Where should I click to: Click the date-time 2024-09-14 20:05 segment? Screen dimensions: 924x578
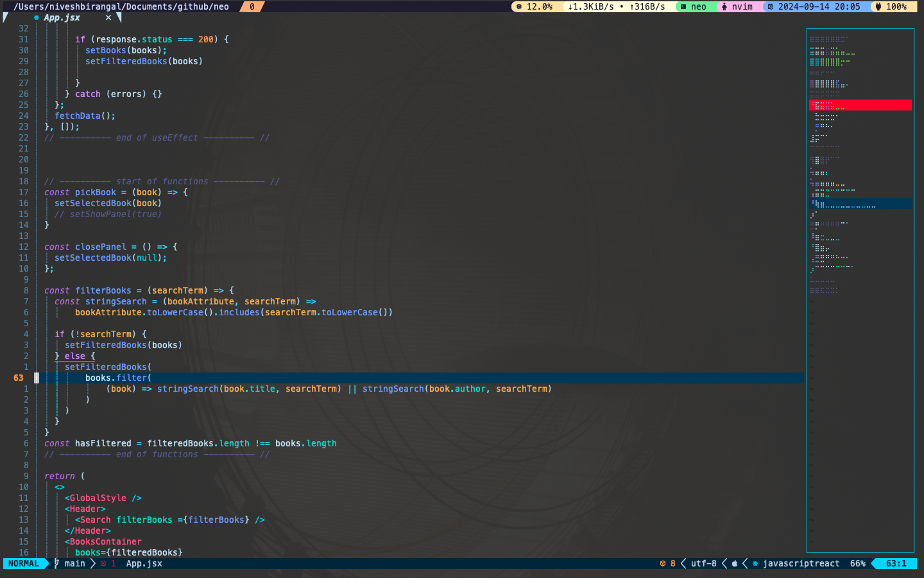tap(814, 6)
